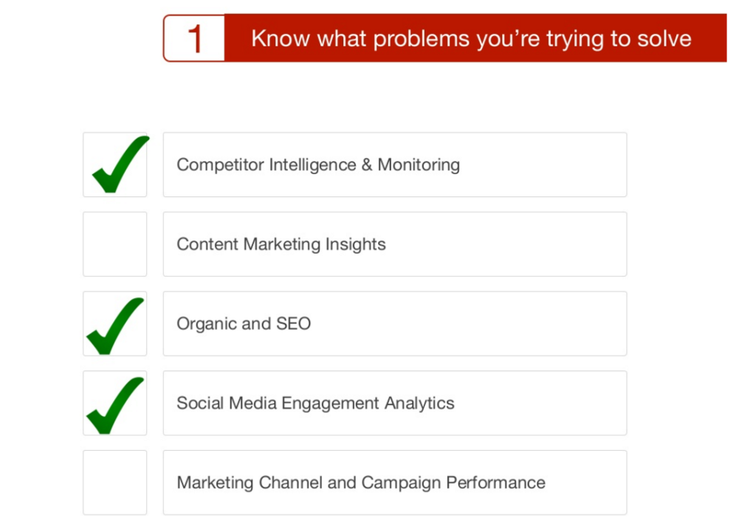Check the Marketing Channel and Campaign Performance checkbox
756x532 pixels.
pyautogui.click(x=114, y=483)
